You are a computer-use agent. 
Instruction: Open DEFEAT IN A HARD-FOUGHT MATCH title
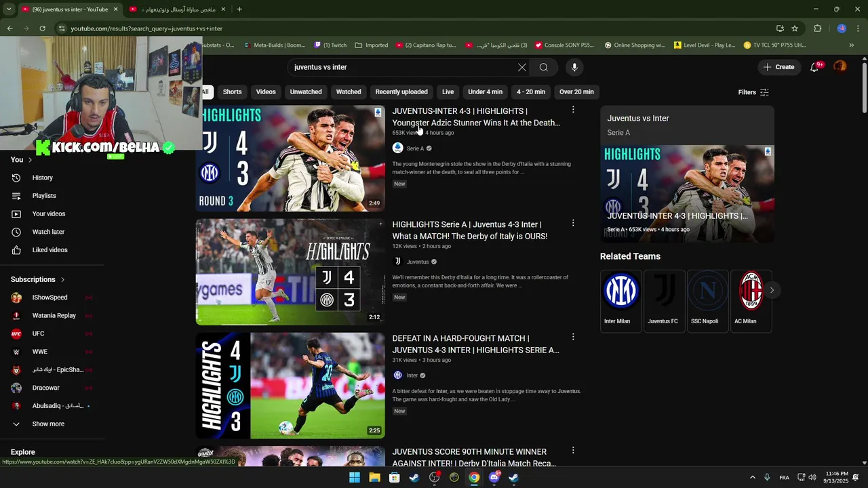pyautogui.click(x=475, y=344)
